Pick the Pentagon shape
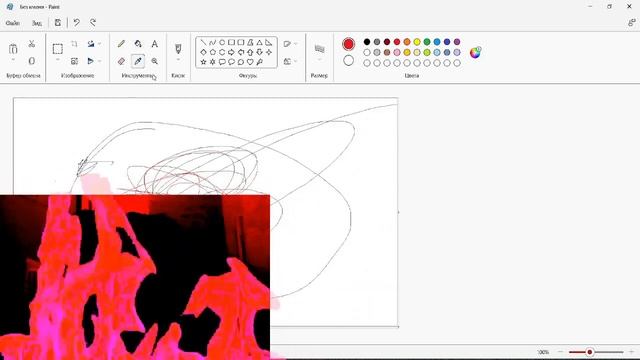The height and width of the screenshot is (360, 640). pyautogui.click(x=213, y=52)
